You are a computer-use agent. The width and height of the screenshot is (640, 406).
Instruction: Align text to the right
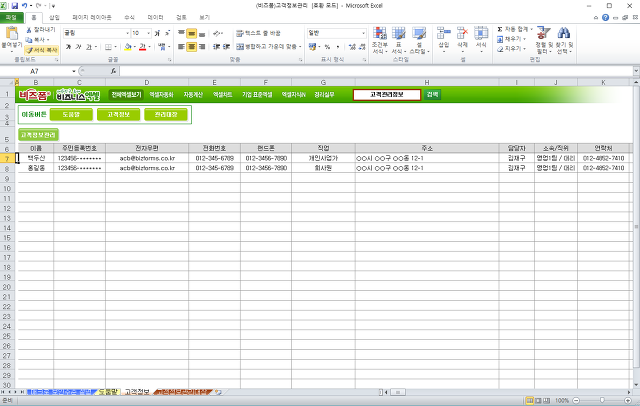(x=202, y=47)
